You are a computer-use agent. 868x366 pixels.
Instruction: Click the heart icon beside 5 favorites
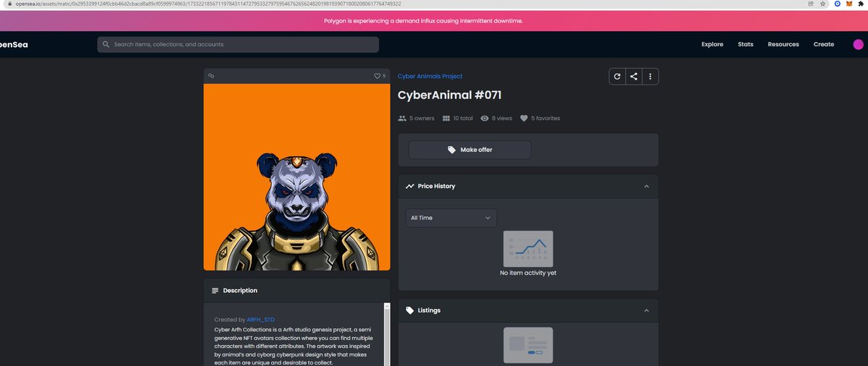point(524,118)
